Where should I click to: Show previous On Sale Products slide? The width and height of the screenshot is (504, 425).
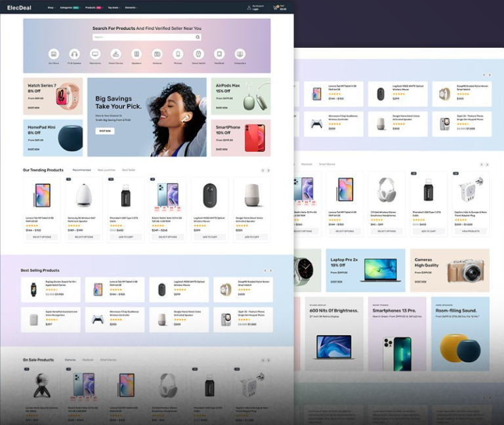pos(262,360)
